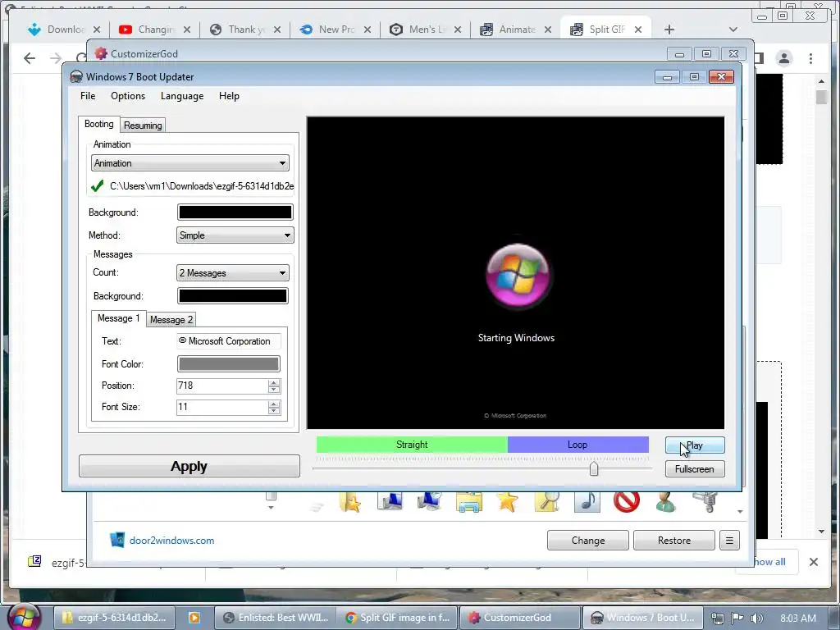Select the folder printer icon in CustomizerGod
The image size is (840, 630).
(x=468, y=502)
